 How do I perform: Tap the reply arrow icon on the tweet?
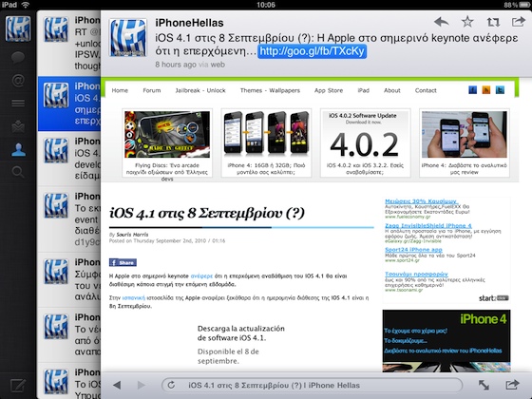click(x=442, y=22)
